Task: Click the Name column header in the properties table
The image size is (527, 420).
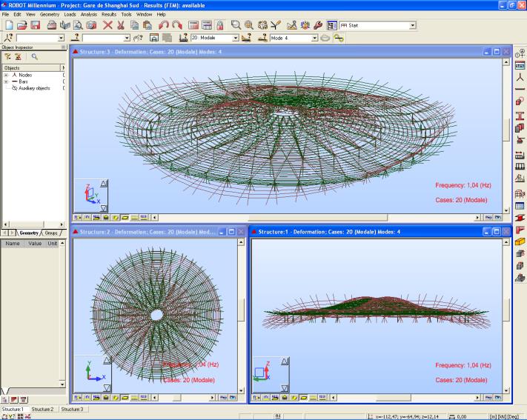Action: pyautogui.click(x=13, y=243)
